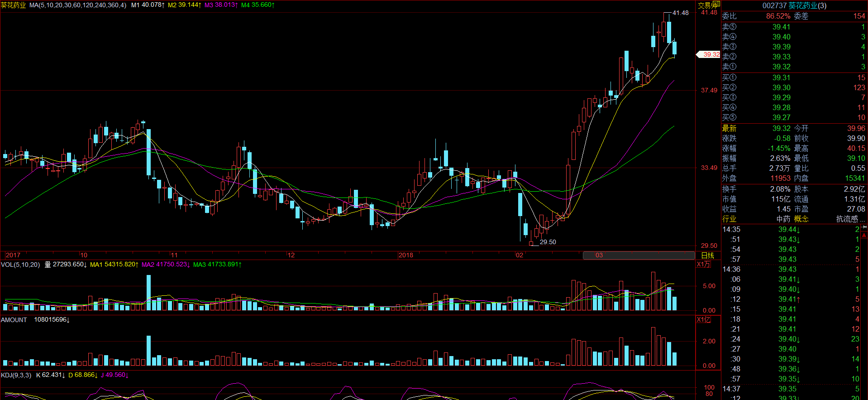868x400 pixels.
Task: Select the 买② 39.30 bid row
Action: click(794, 87)
